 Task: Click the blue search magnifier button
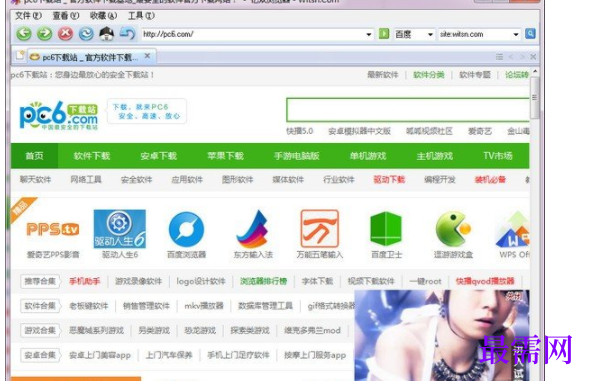[x=530, y=34]
